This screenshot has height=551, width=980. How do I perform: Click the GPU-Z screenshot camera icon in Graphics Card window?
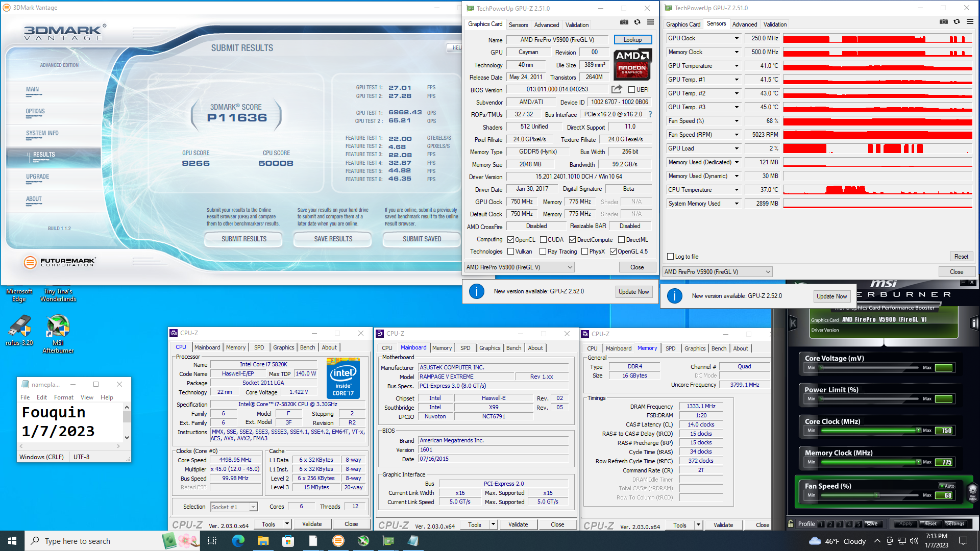click(x=624, y=22)
